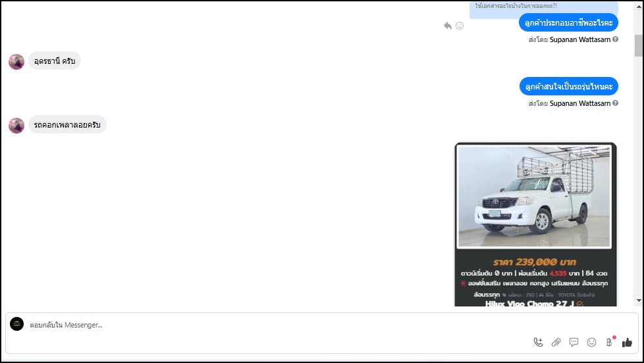Click the ผ่อนเริ่มต้น 4,535 บาท installment text
644x363 pixels.
click(549, 273)
